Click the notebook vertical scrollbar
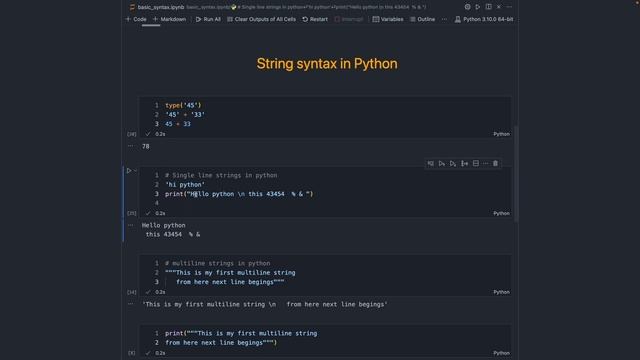Screen dimensions: 640x360 coord(516,174)
